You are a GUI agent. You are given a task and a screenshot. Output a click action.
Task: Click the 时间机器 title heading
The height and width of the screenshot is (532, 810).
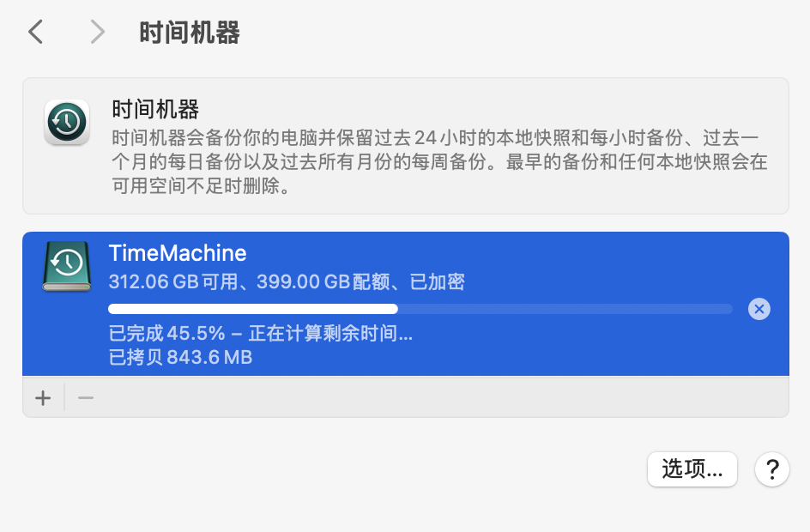pyautogui.click(x=187, y=31)
